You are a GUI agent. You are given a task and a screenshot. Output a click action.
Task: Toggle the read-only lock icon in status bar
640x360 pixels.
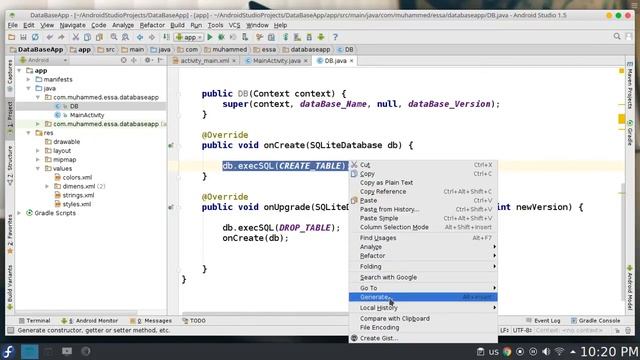click(617, 330)
